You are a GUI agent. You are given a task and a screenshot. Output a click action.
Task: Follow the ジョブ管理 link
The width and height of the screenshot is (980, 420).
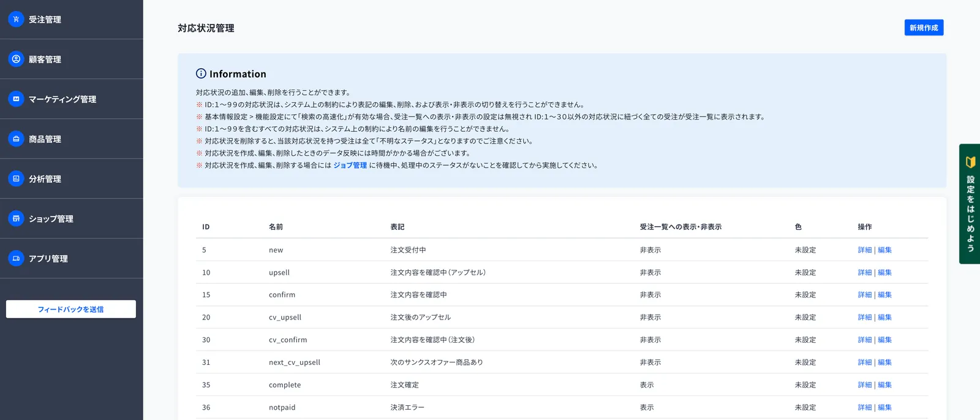coord(350,165)
